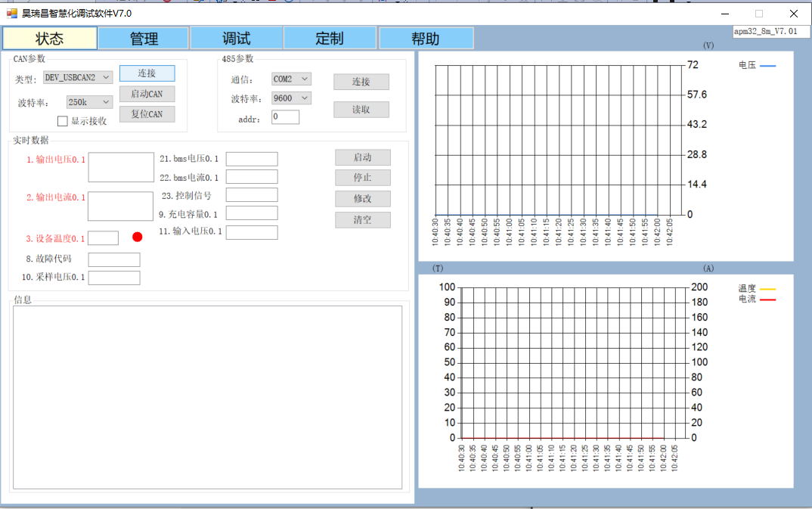This screenshot has height=509, width=812.
Task: Go to the 帮助 tab
Action: 426,39
